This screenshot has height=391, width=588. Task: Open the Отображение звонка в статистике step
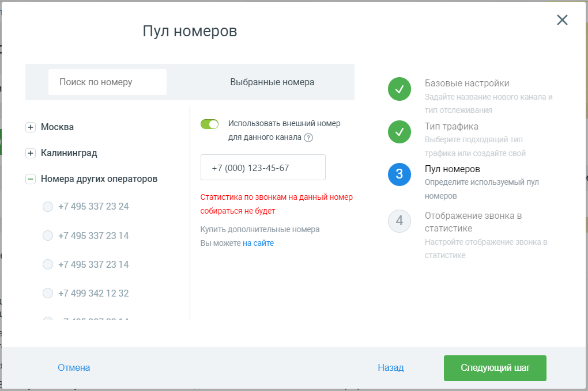coord(473,222)
